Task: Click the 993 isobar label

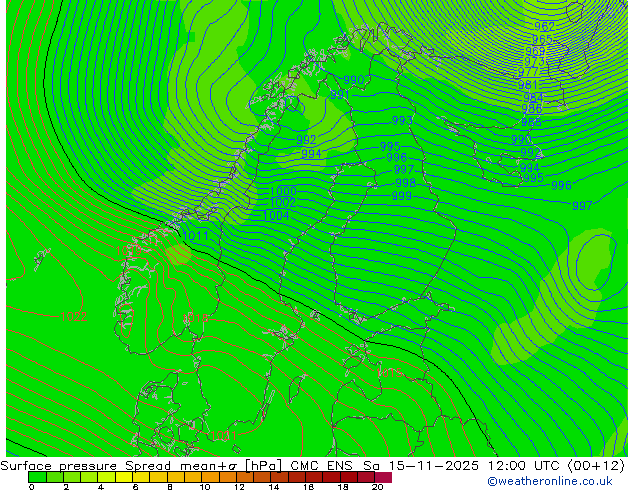Action: click(x=402, y=120)
